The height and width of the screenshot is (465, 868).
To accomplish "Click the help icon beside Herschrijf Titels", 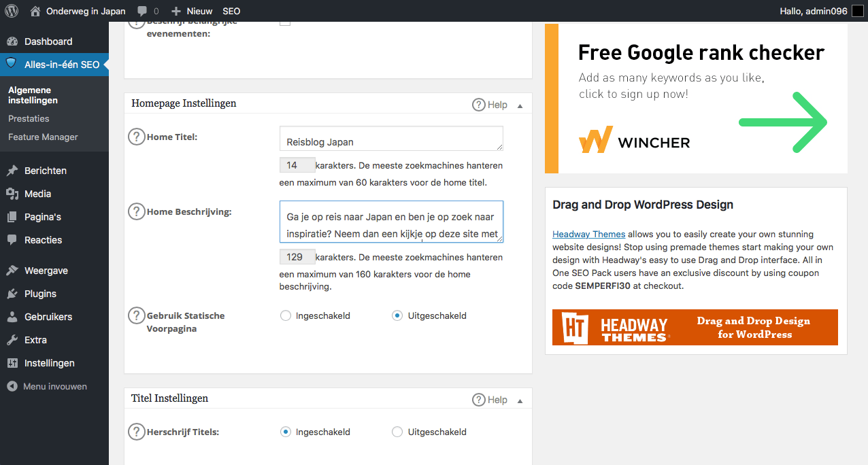I will click(x=137, y=432).
